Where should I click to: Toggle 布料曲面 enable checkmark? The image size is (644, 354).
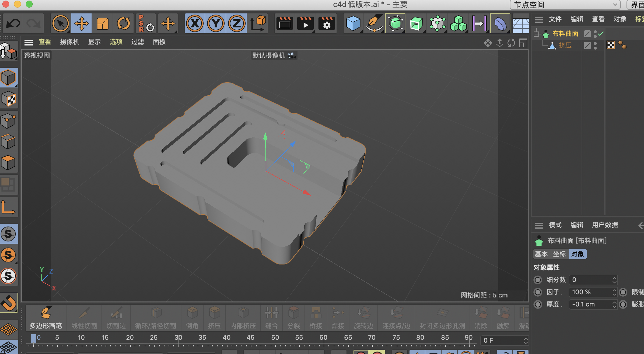pos(601,34)
